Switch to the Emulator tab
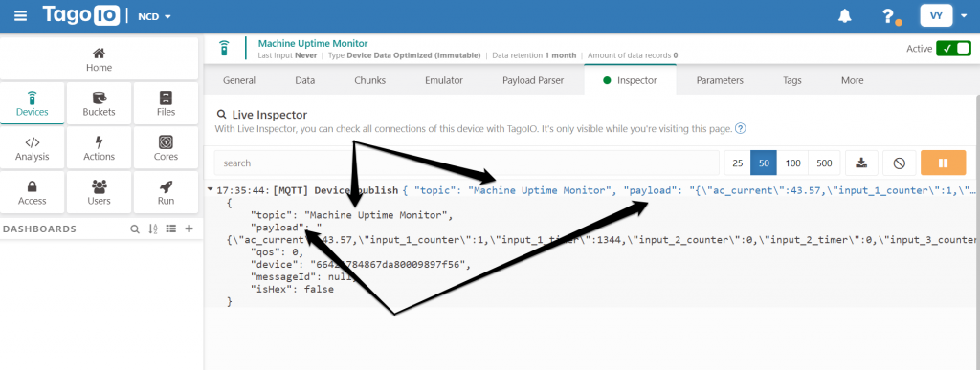The width and height of the screenshot is (980, 370). (x=444, y=80)
